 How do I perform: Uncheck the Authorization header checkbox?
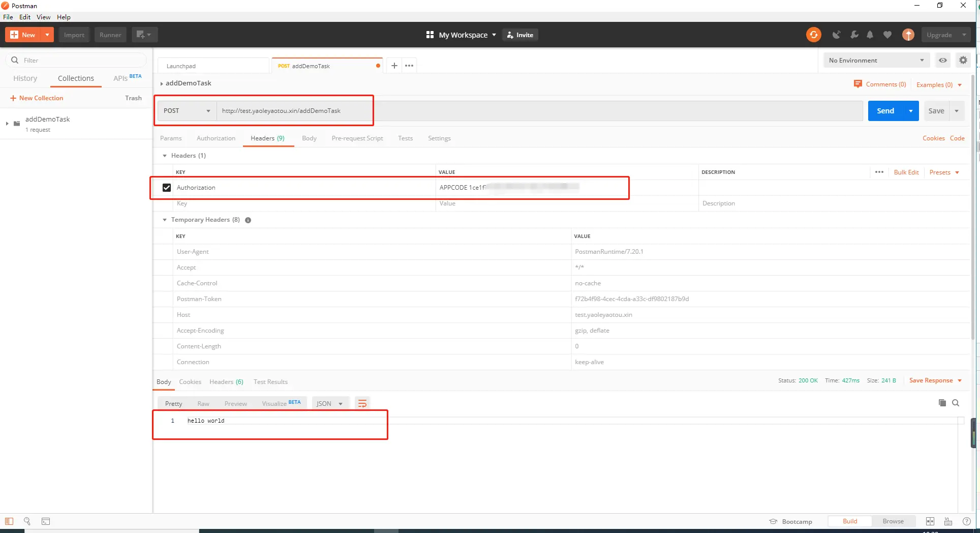(167, 188)
